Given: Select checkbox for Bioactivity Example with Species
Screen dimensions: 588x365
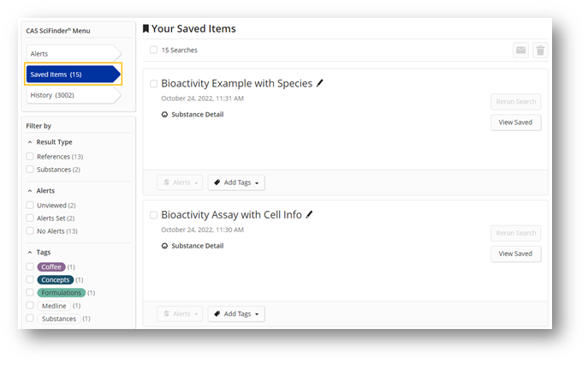Looking at the screenshot, I should 153,83.
